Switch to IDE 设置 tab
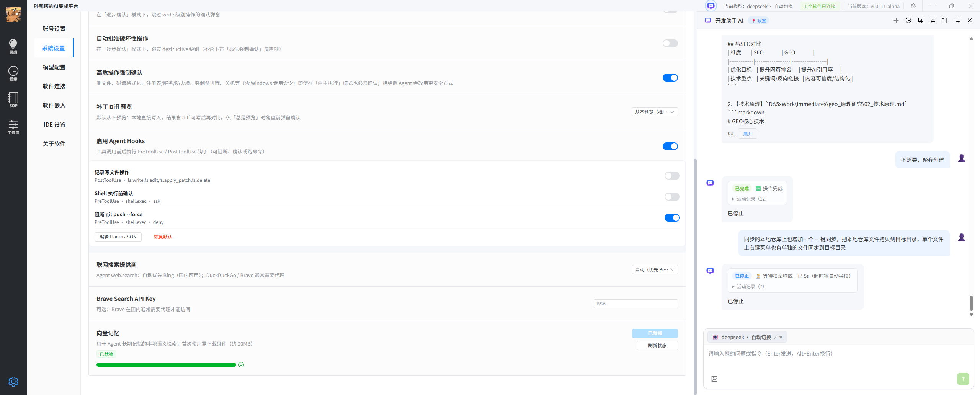 (54, 124)
